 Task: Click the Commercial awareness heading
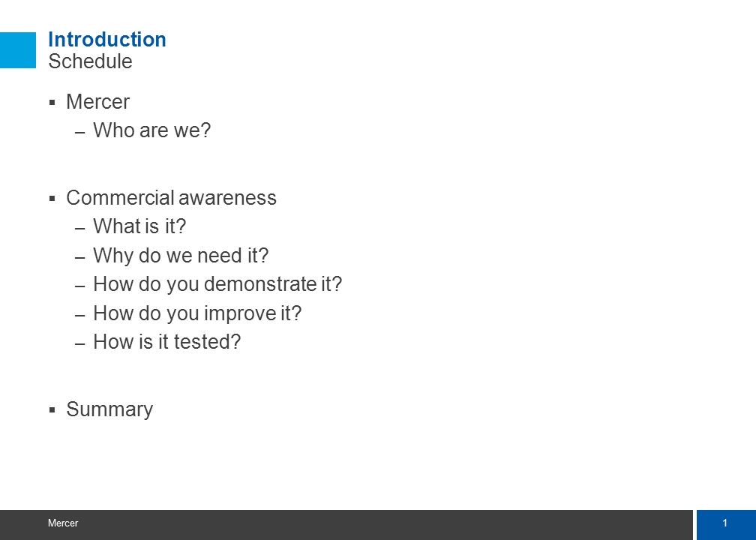[171, 198]
